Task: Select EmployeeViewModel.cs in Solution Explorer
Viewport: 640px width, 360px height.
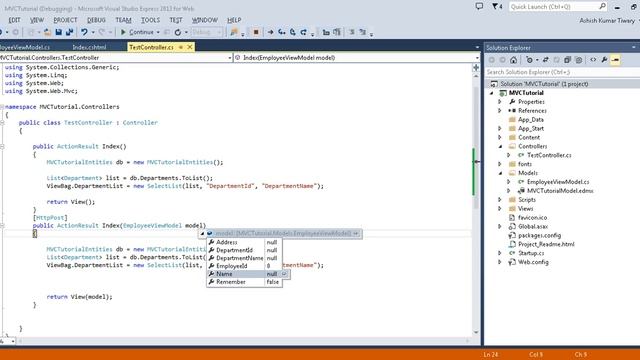Action: point(558,182)
